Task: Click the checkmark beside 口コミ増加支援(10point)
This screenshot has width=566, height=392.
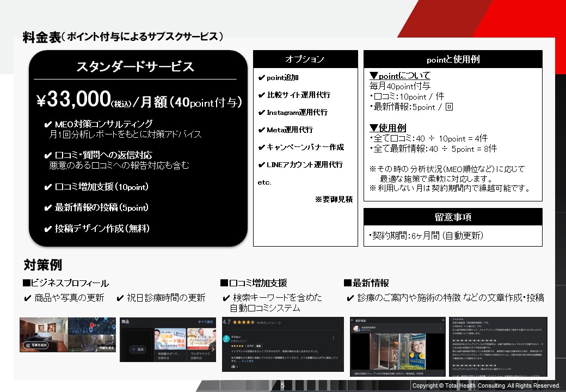Action: click(x=48, y=187)
